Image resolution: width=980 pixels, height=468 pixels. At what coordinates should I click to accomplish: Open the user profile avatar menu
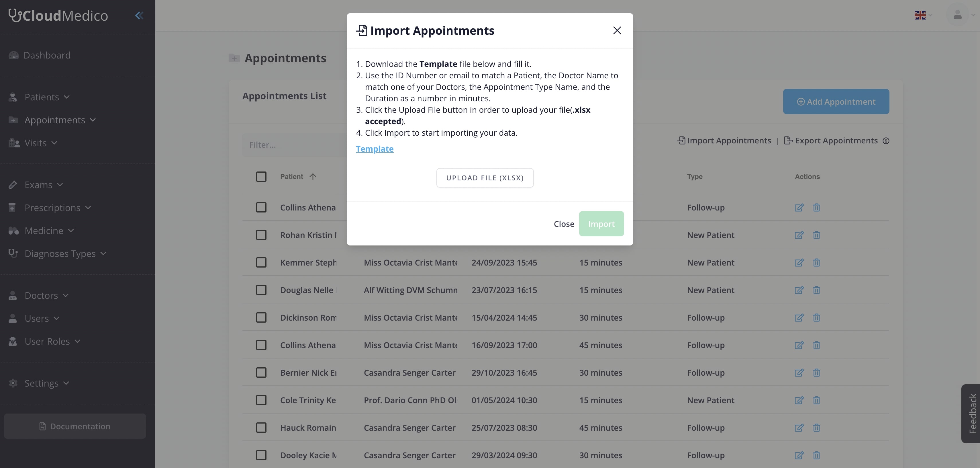(958, 15)
